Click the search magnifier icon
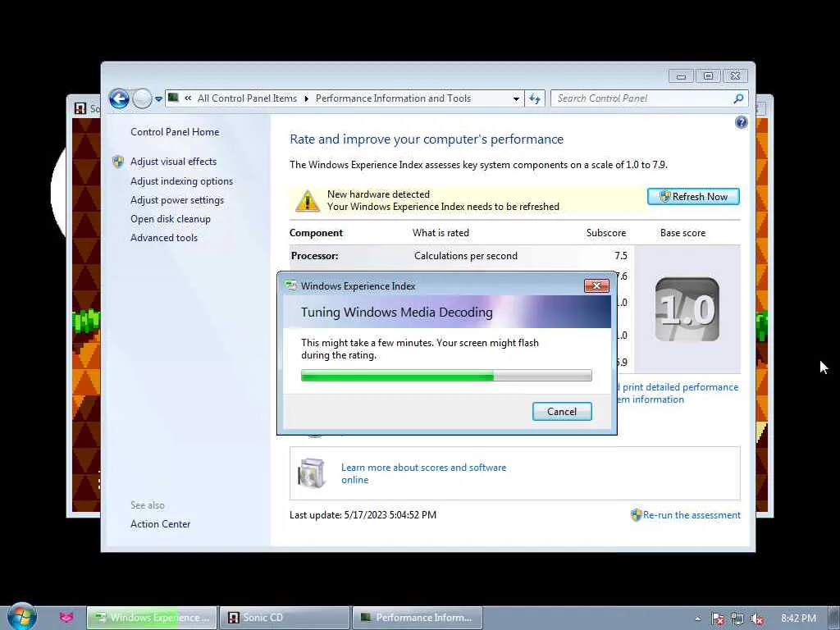This screenshot has width=840, height=630. point(738,98)
